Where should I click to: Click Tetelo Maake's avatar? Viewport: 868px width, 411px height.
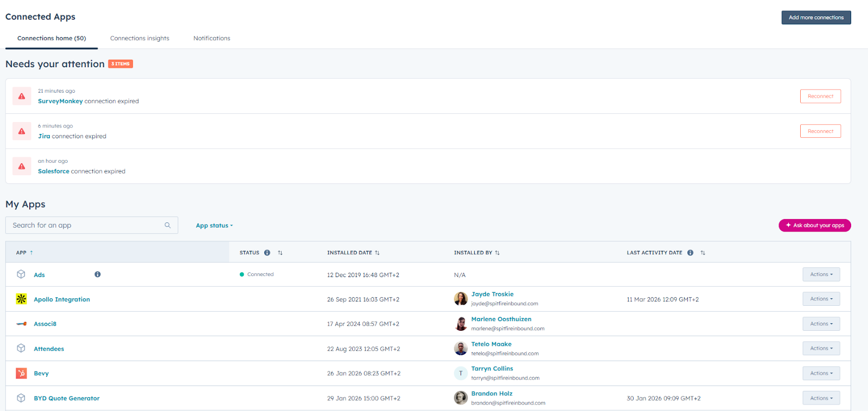461,348
